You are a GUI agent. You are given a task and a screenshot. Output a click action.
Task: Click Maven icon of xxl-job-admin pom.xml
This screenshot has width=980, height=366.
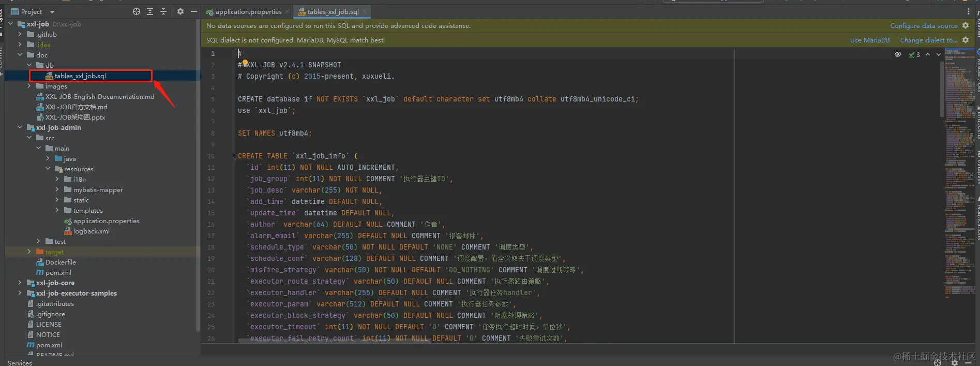(x=40, y=272)
